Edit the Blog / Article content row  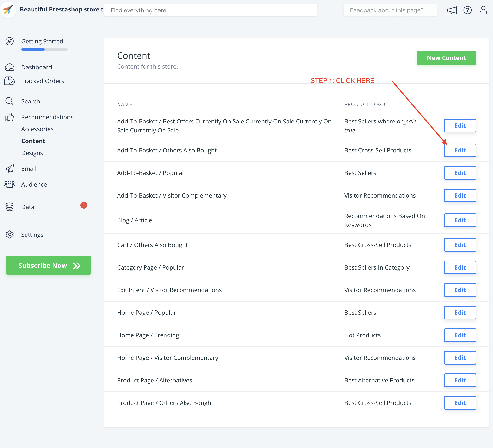(x=460, y=220)
